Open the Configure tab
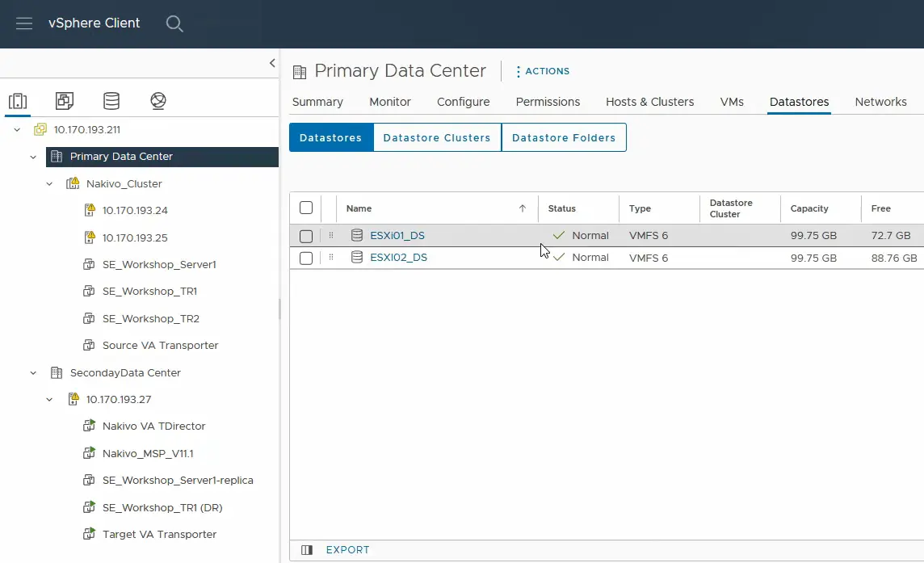 463,102
